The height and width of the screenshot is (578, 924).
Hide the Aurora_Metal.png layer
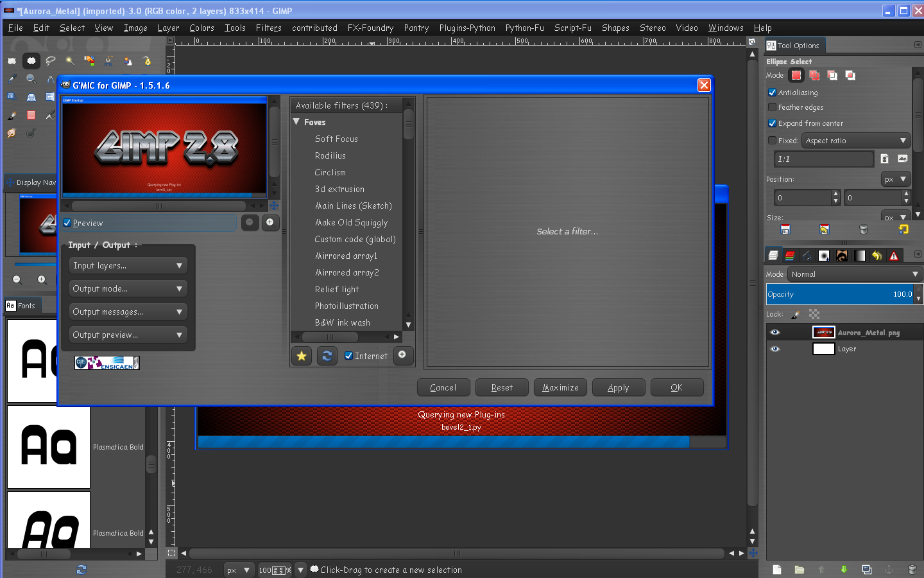click(774, 333)
